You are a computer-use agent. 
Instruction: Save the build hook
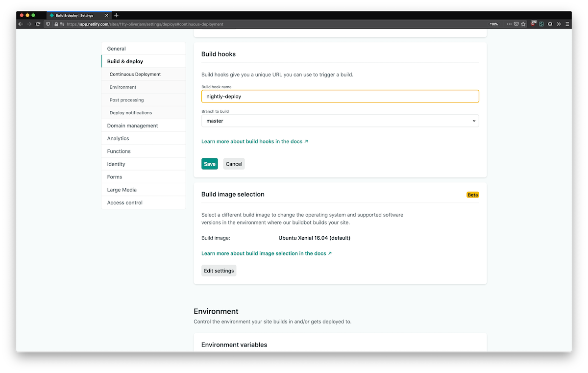(209, 164)
